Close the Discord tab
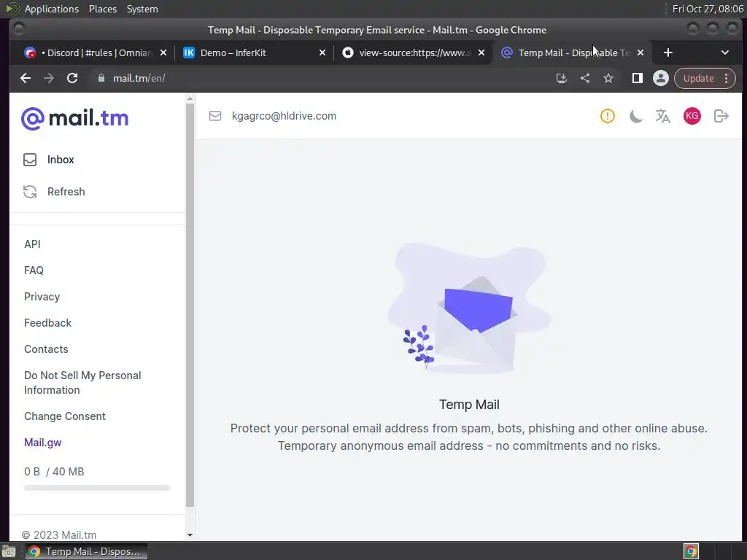The height and width of the screenshot is (560, 747). pyautogui.click(x=163, y=52)
